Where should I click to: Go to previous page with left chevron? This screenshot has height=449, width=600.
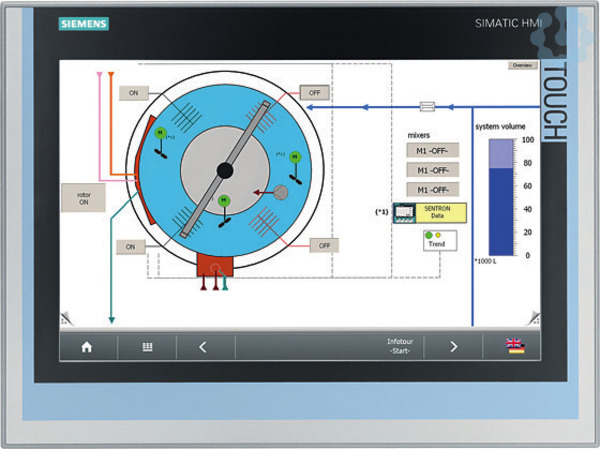(x=203, y=347)
